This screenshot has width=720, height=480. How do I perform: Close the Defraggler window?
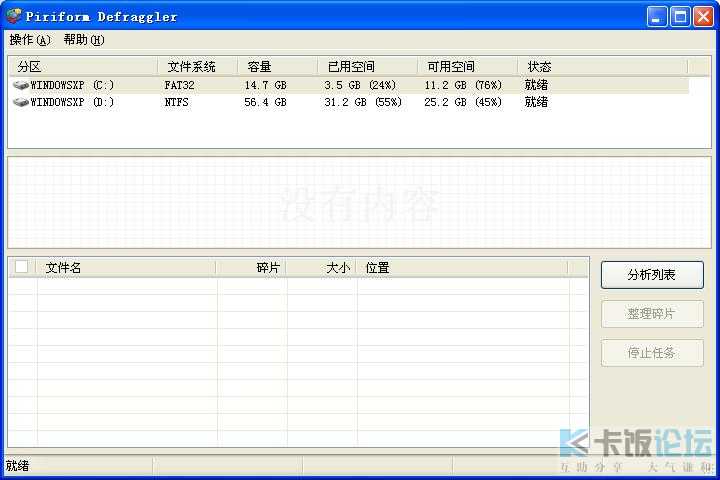[x=703, y=17]
